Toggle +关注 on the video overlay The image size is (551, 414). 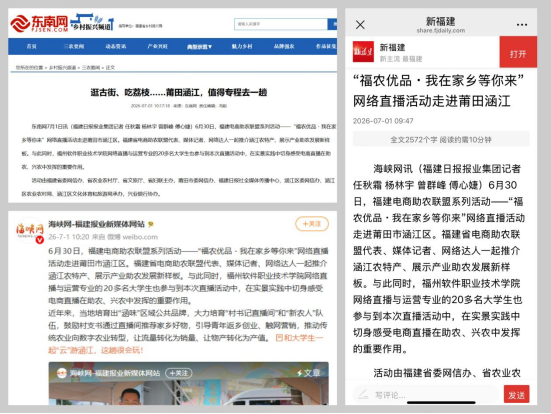tap(179, 373)
